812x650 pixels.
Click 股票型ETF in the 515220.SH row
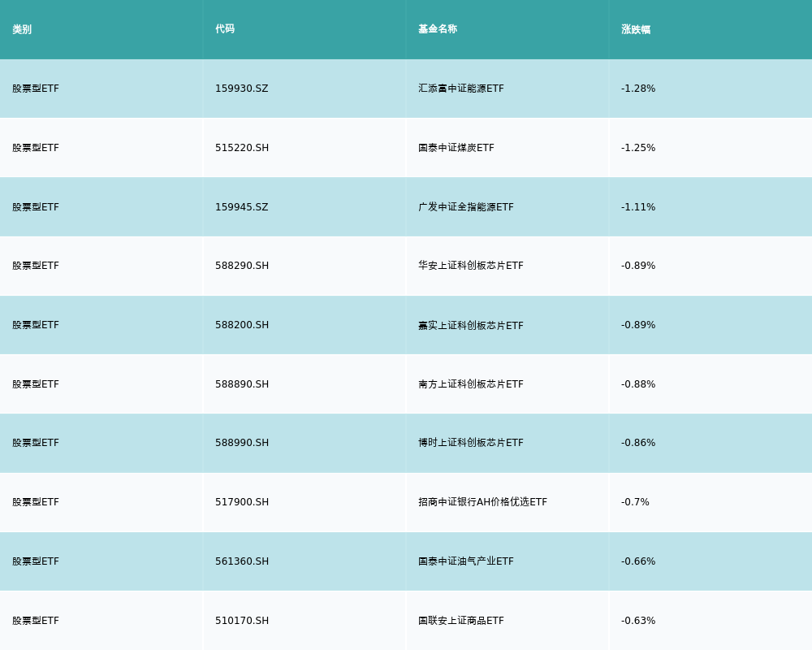pos(36,148)
